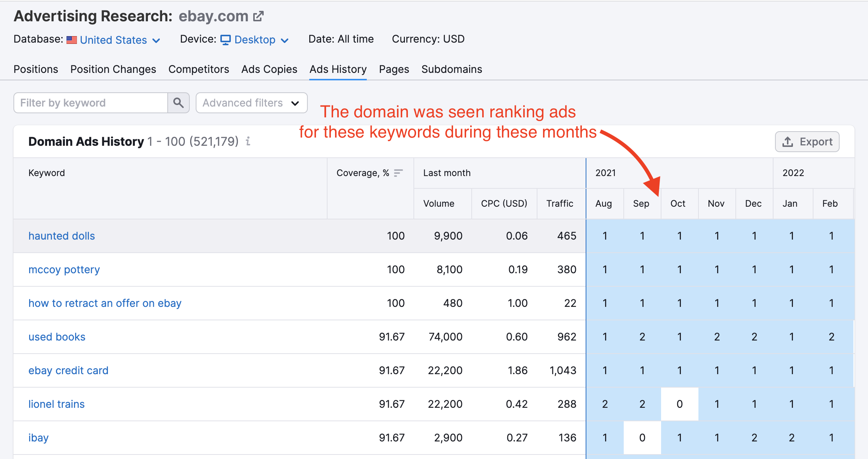Image resolution: width=868 pixels, height=459 pixels.
Task: Switch to the Position Changes tab
Action: [113, 69]
